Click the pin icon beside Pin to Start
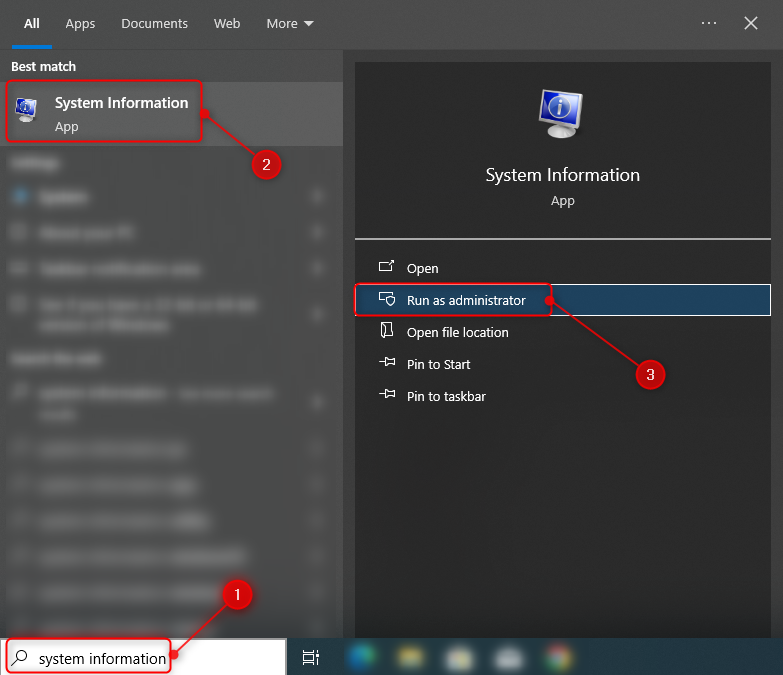 tap(387, 362)
